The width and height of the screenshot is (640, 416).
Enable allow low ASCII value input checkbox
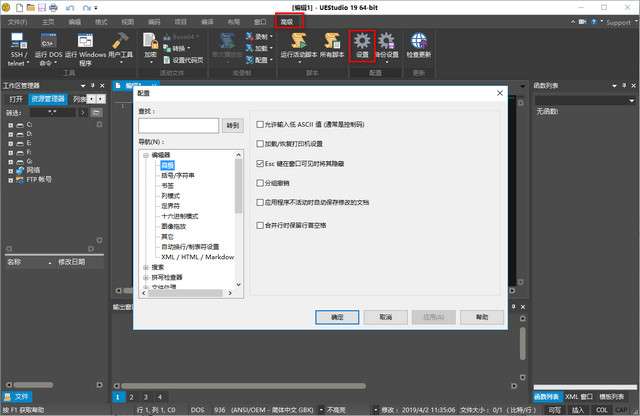pyautogui.click(x=260, y=124)
